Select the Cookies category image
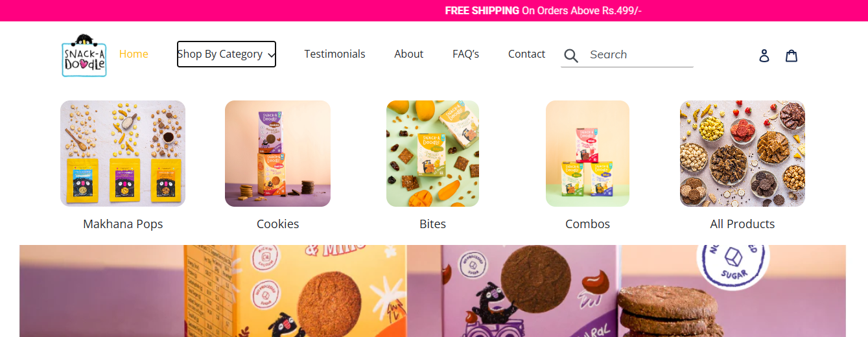Viewport: 868px width, 337px height. point(277,154)
